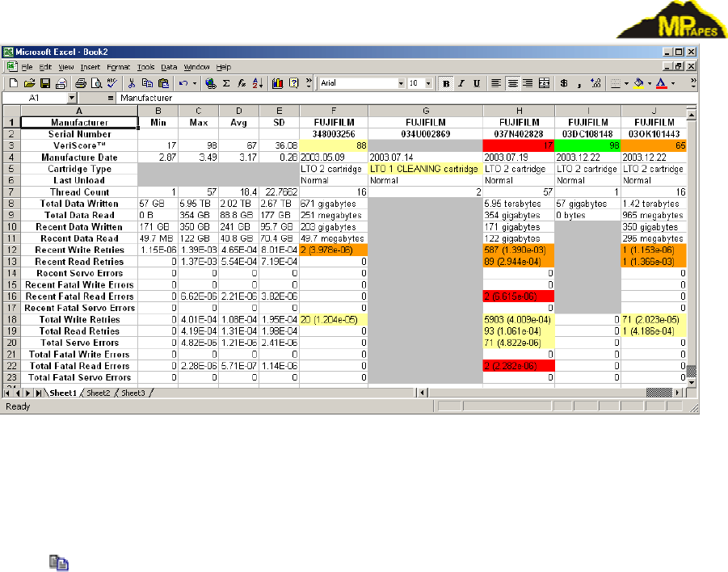This screenshot has width=728, height=572.
Task: Create a new workbook via New icon
Action: pyautogui.click(x=14, y=83)
